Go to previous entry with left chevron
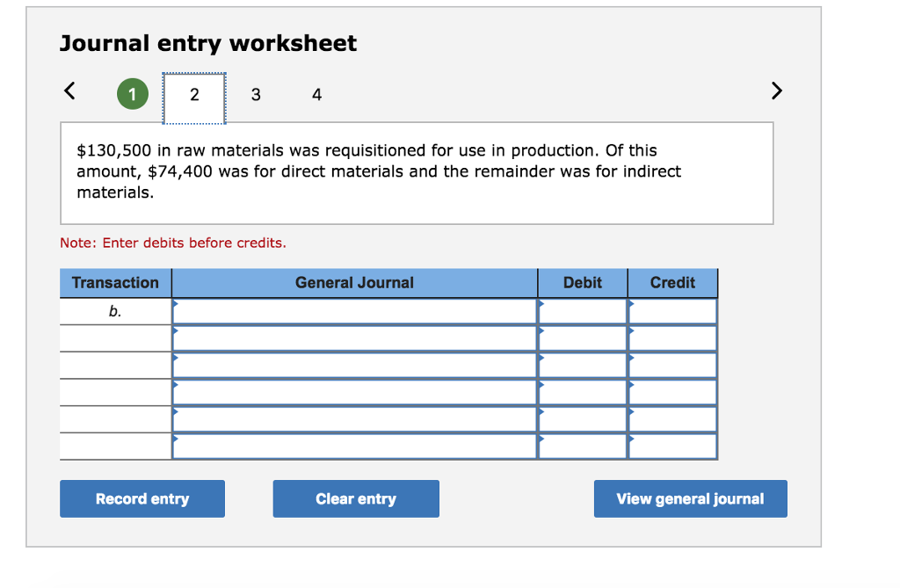Image resolution: width=900 pixels, height=588 pixels. coord(69,91)
